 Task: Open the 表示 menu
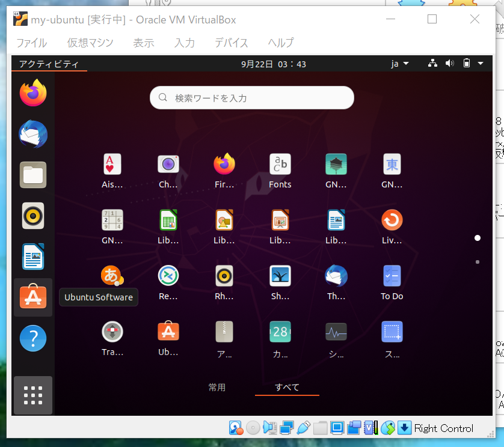pyautogui.click(x=144, y=43)
